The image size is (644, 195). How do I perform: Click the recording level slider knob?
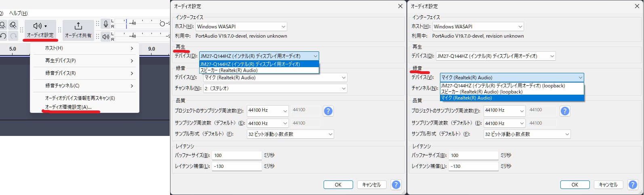[x=162, y=24]
